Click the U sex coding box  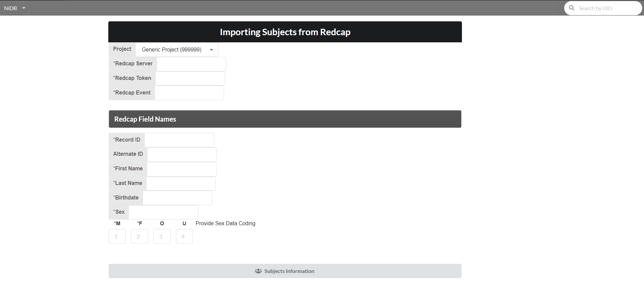184,236
